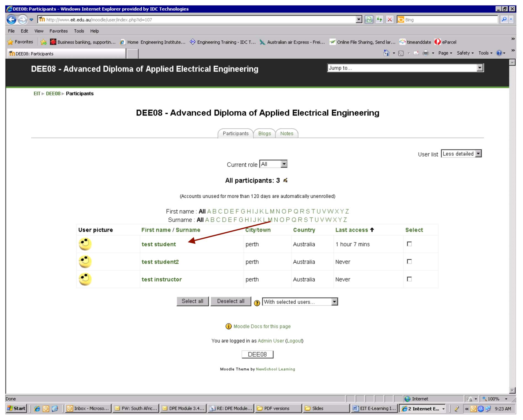Open the Business banking favorites shortcut
The height and width of the screenshot is (420, 523).
(83, 42)
